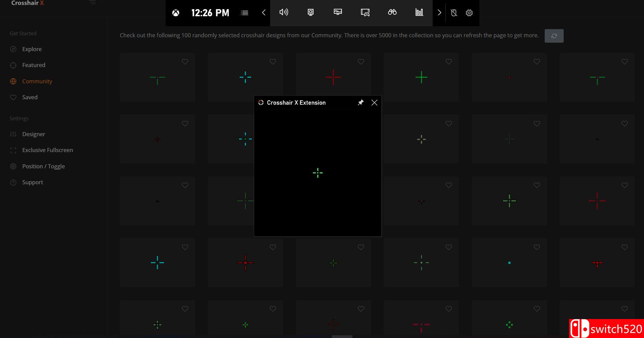Open the Audio widget in Game Bar

click(x=284, y=13)
